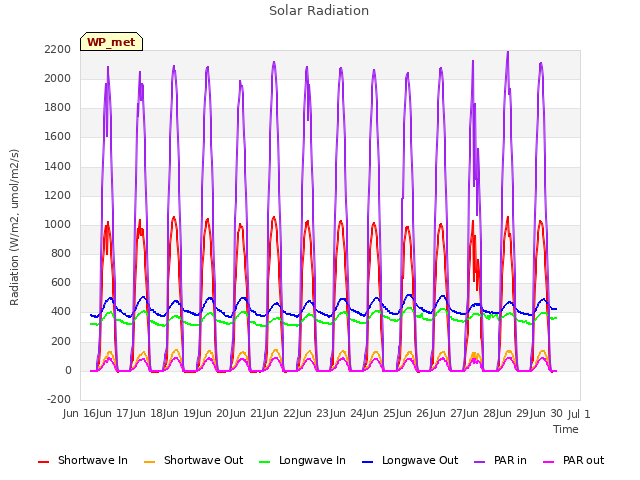Click the PAR out legend entry
The width and height of the screenshot is (640, 480).
(573, 460)
